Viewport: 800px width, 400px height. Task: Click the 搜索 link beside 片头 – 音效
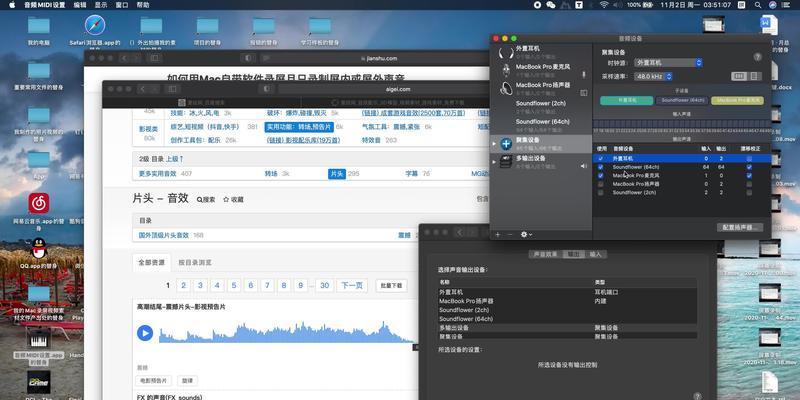tap(206, 199)
